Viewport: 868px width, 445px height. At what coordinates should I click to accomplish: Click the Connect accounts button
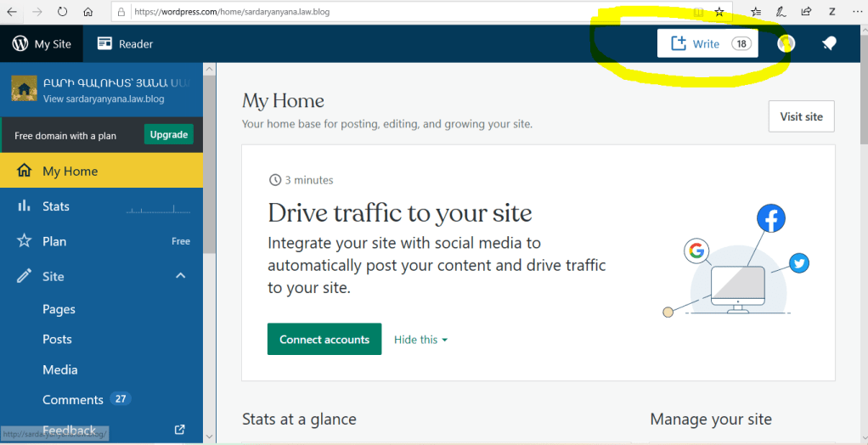click(x=324, y=340)
